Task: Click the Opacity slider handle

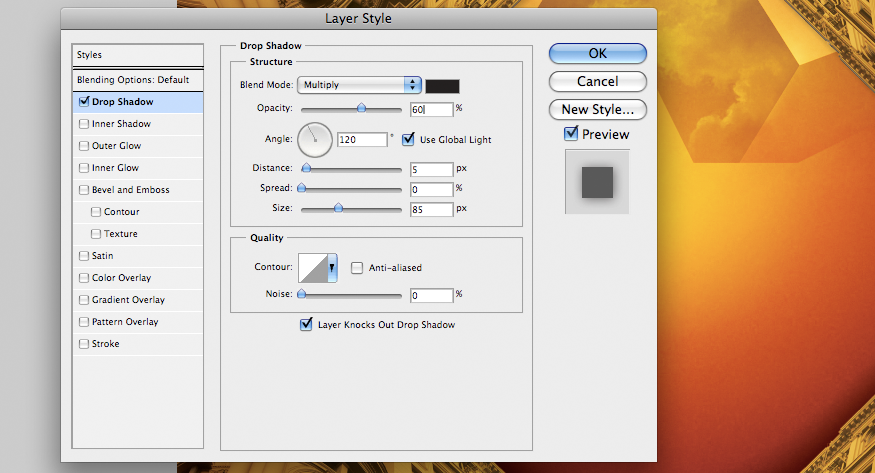Action: pos(361,108)
